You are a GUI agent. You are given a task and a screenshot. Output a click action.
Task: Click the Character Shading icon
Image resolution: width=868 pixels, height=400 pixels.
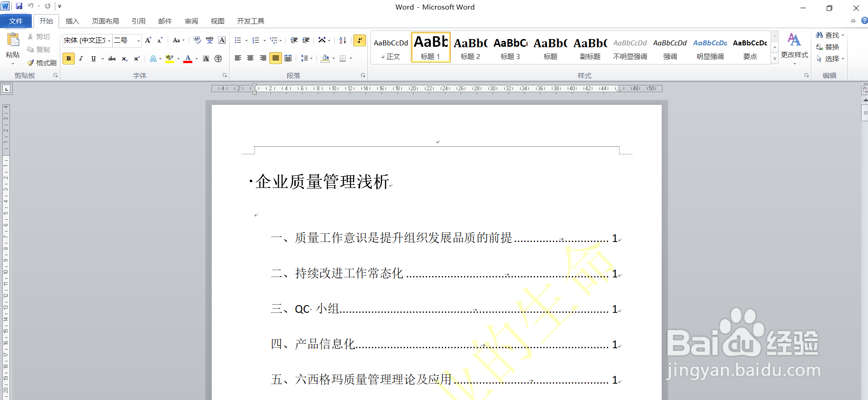[x=206, y=59]
